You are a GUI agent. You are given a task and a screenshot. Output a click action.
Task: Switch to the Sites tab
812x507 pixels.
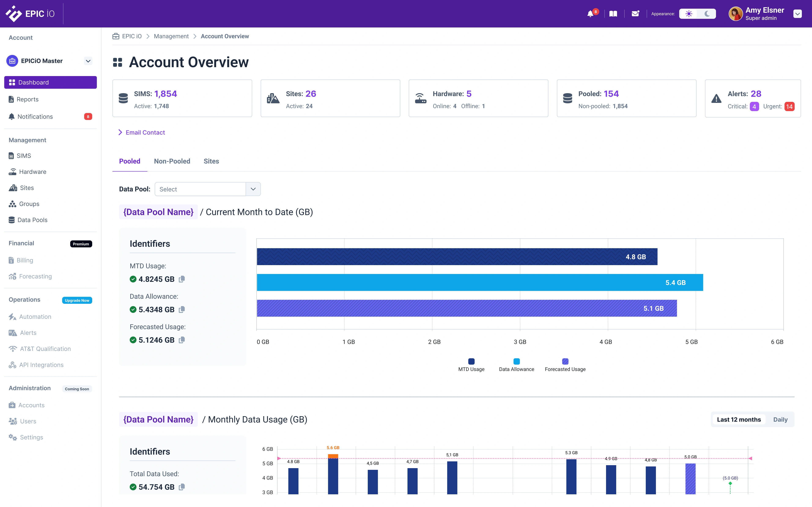point(211,161)
